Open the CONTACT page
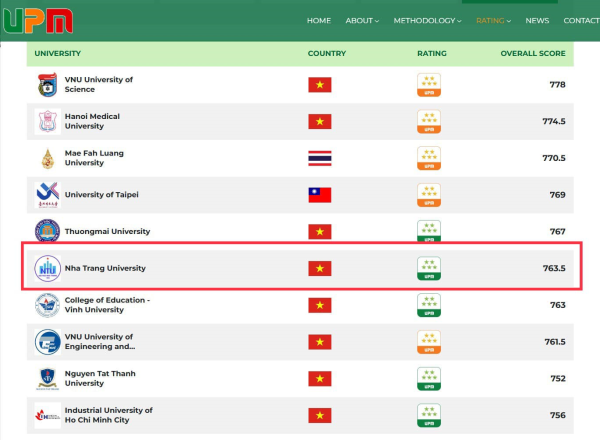This screenshot has width=600, height=440. (x=581, y=21)
